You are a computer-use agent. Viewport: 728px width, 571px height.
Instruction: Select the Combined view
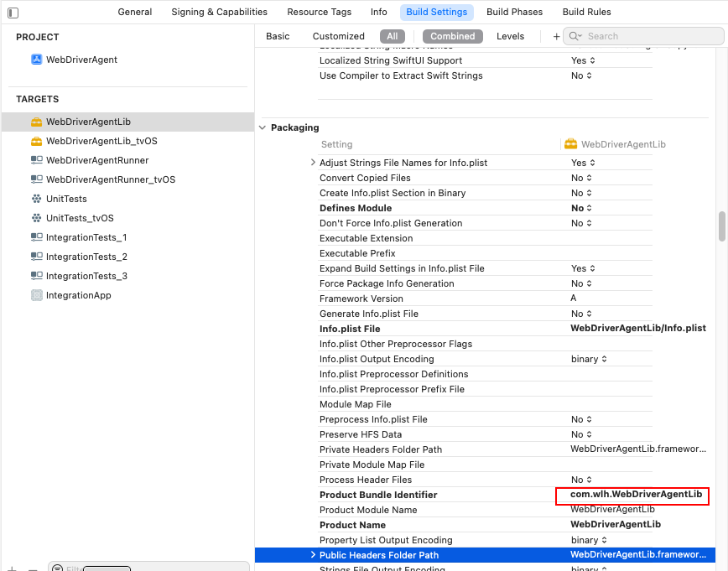pyautogui.click(x=453, y=36)
